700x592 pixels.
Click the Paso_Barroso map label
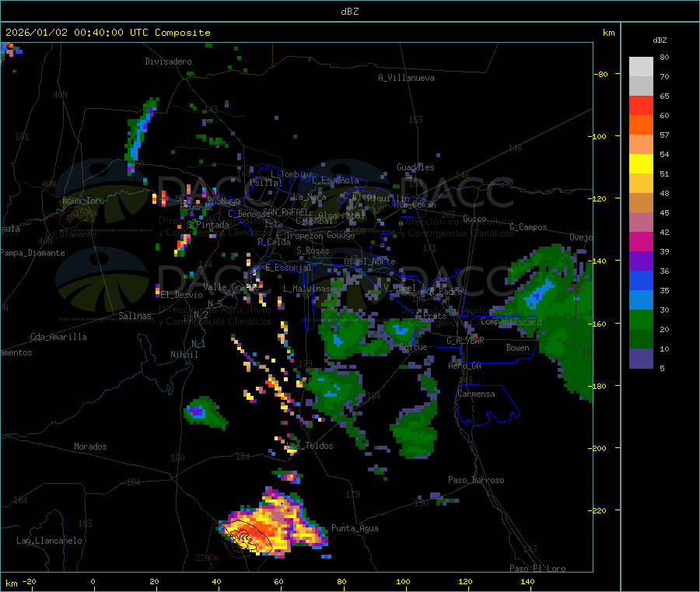(x=476, y=480)
